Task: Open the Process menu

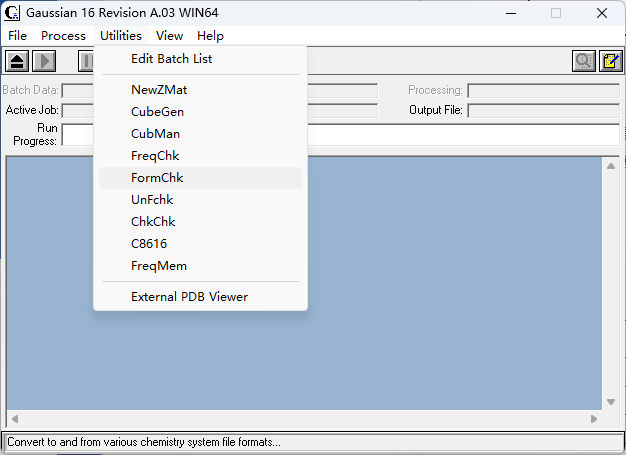Action: coord(63,36)
